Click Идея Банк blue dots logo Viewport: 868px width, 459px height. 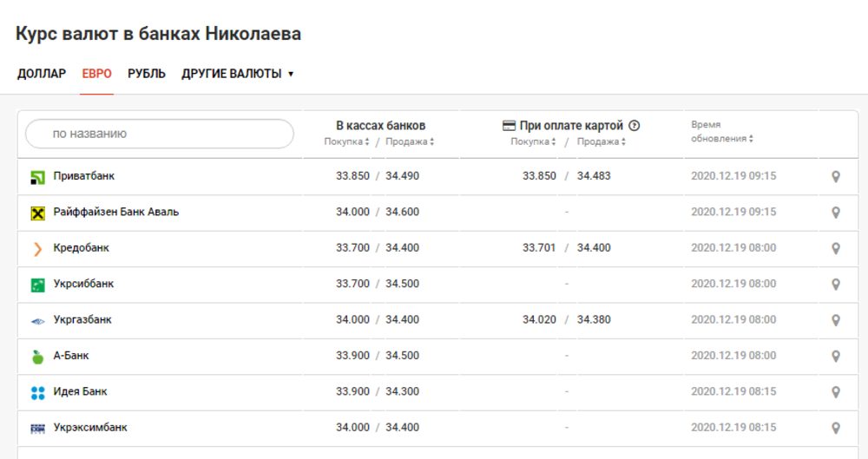(x=37, y=393)
